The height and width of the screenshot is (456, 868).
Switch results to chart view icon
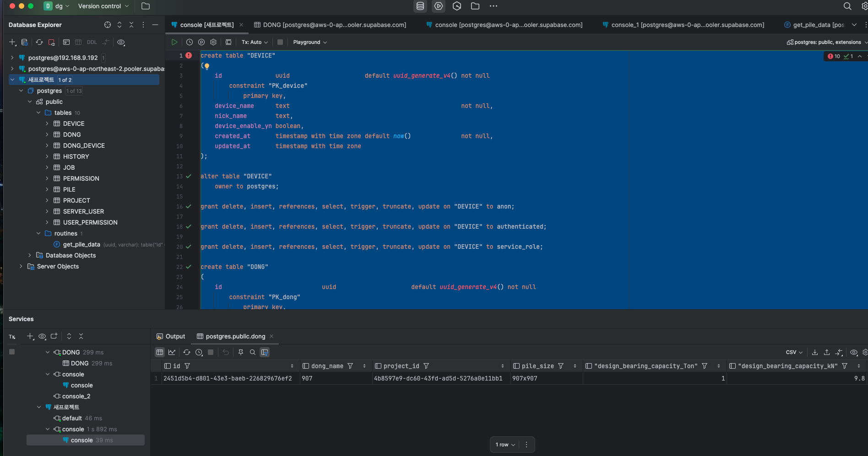[172, 352]
